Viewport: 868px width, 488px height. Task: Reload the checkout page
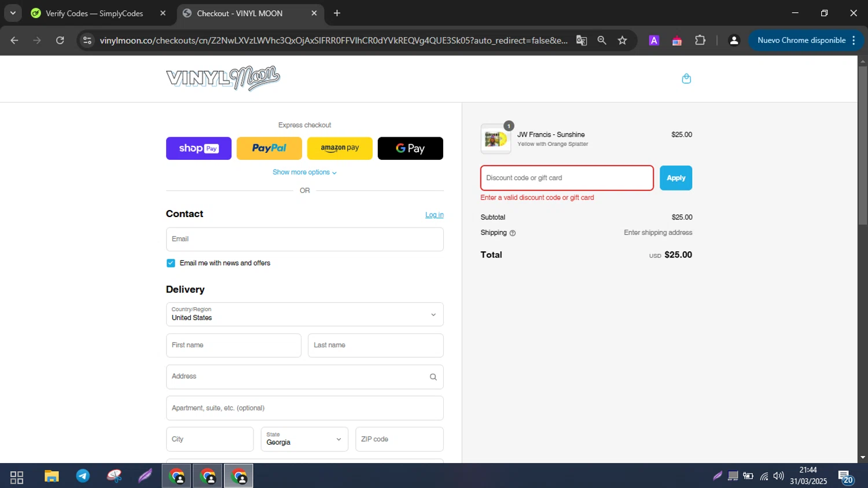60,41
